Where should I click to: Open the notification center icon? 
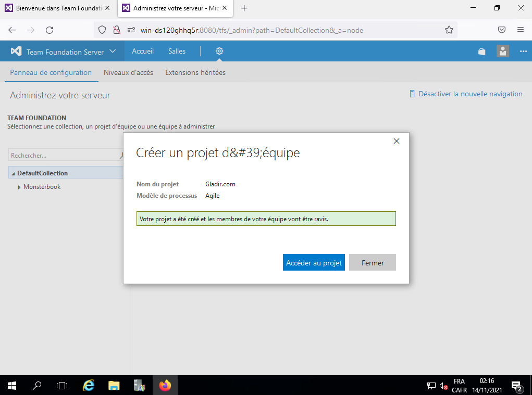pyautogui.click(x=517, y=386)
